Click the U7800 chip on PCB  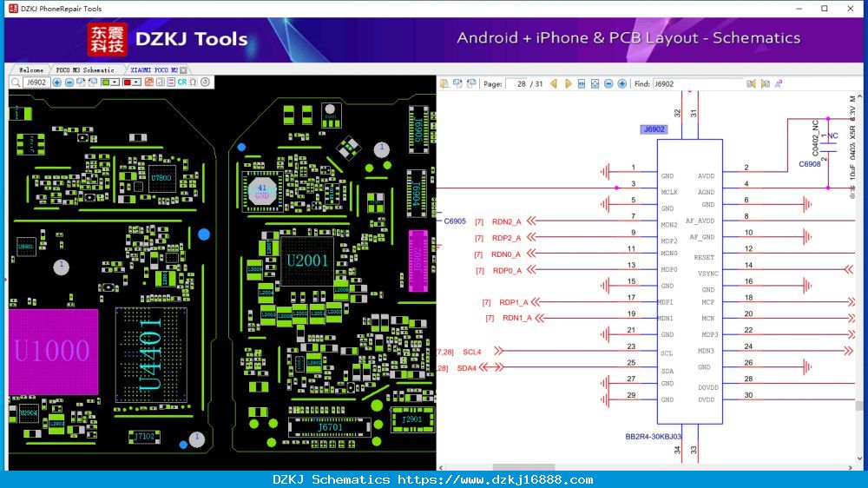pyautogui.click(x=161, y=178)
